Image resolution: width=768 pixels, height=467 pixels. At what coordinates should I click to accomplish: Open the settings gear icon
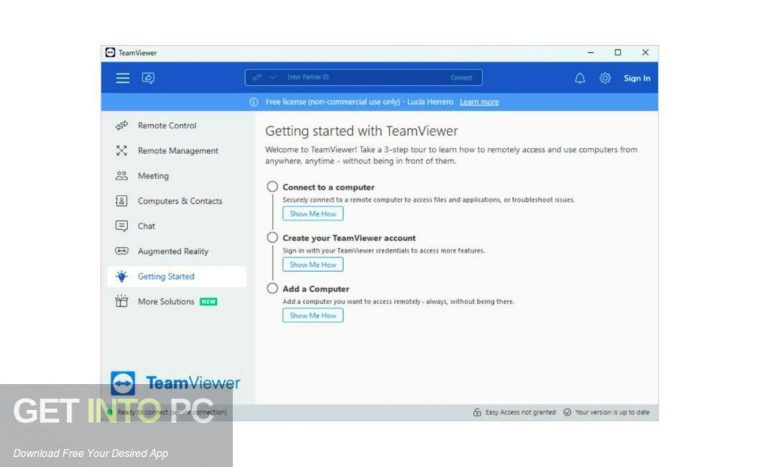pos(605,78)
